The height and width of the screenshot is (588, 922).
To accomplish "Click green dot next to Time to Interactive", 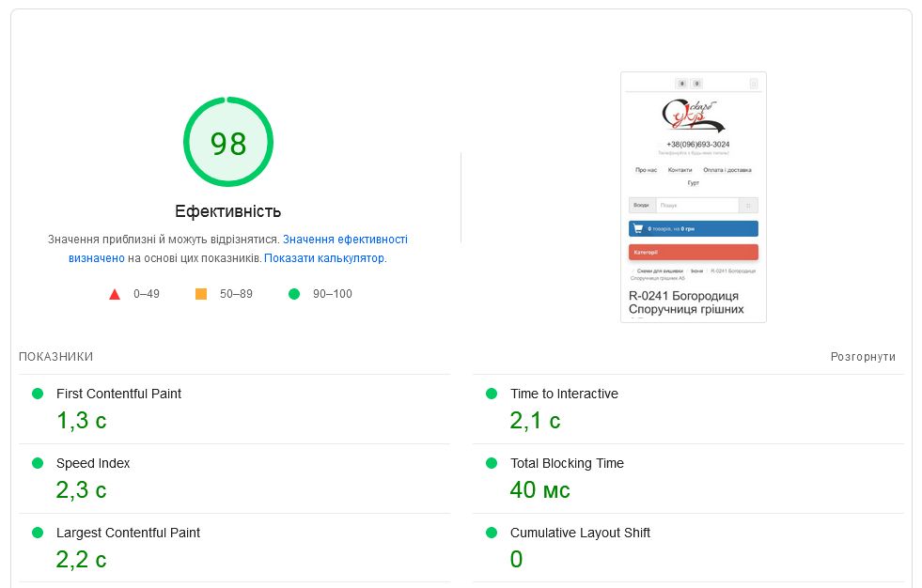I will 492,394.
